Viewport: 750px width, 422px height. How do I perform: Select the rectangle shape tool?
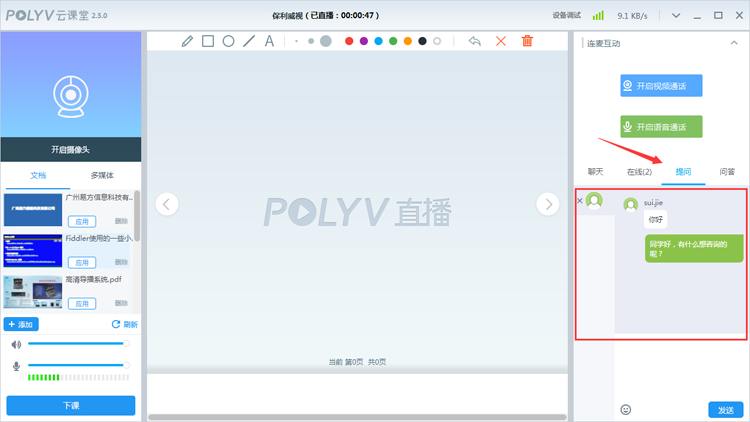(208, 41)
